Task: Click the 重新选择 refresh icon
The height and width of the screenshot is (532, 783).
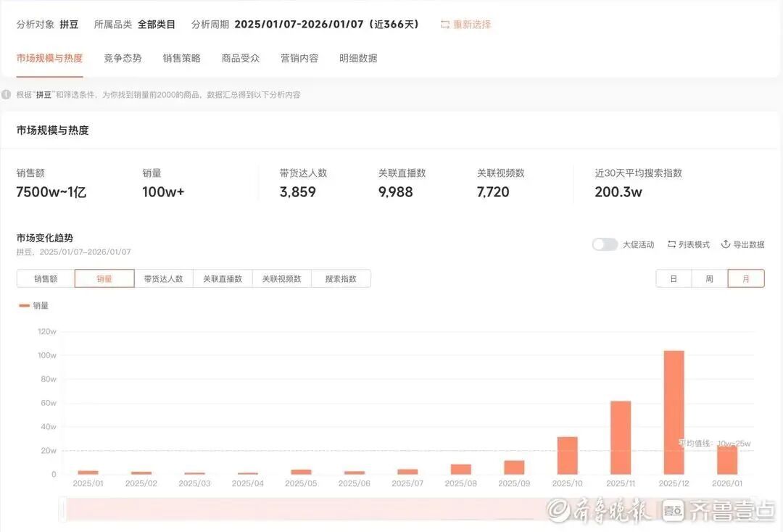Action: pyautogui.click(x=444, y=24)
